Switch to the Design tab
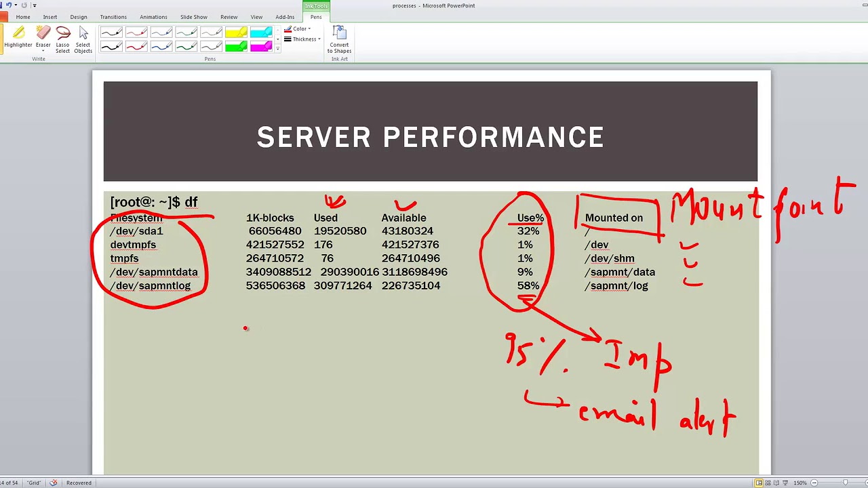 click(x=79, y=17)
